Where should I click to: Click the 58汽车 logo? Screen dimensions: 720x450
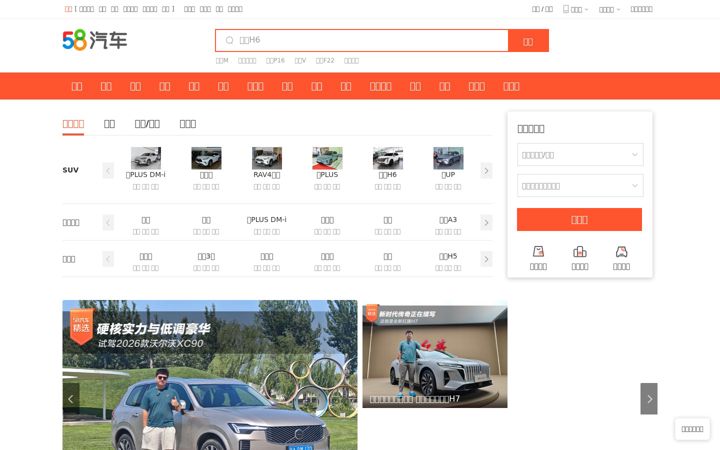(95, 40)
